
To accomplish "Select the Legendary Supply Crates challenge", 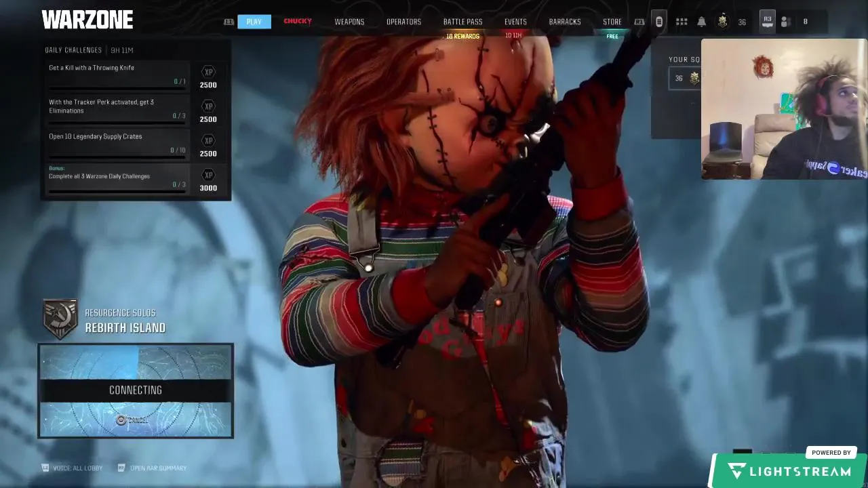I will (x=118, y=144).
